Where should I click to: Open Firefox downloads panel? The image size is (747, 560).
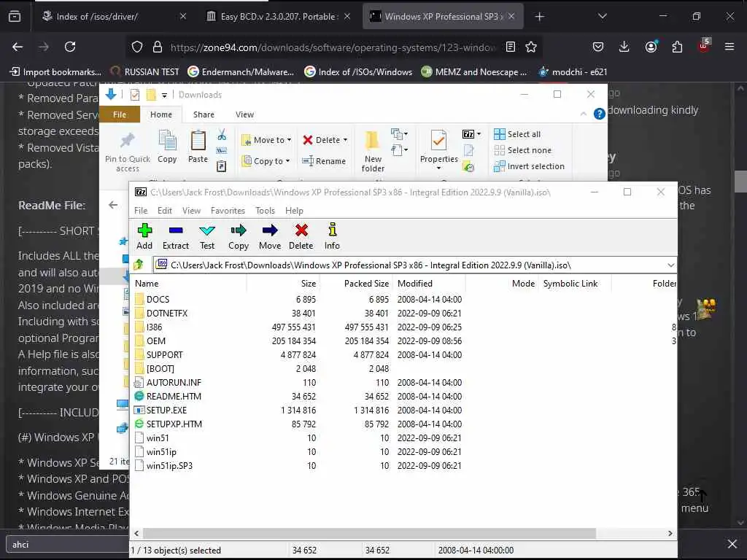624,47
